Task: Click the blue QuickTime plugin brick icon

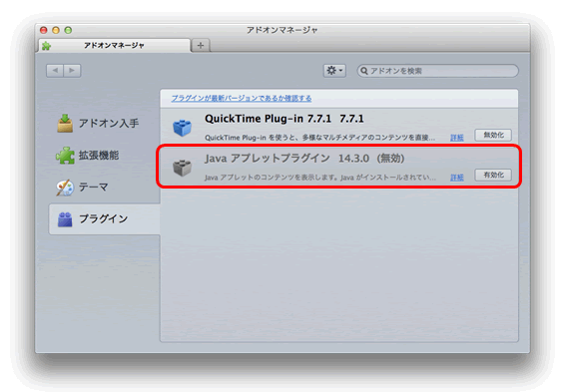Action: [183, 128]
